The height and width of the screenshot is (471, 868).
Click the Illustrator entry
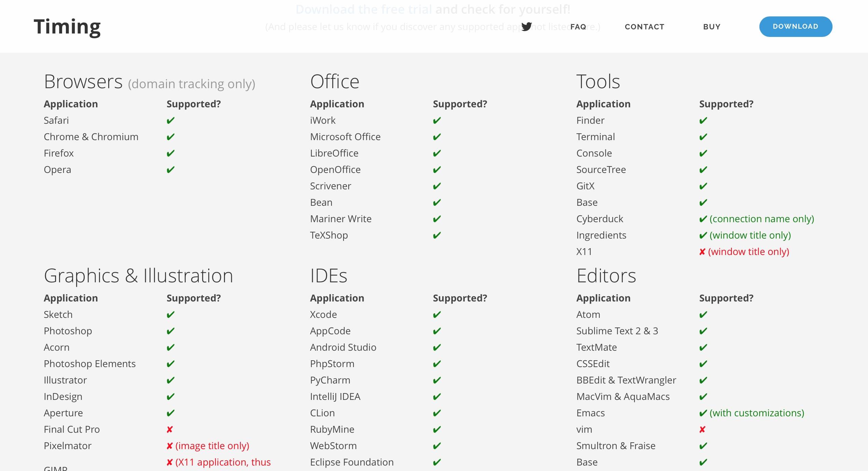click(65, 380)
